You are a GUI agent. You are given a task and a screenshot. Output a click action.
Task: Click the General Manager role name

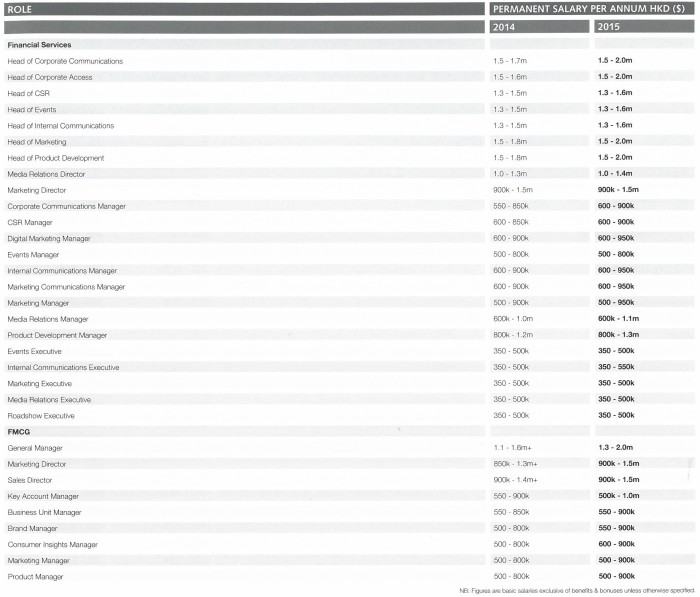(35, 448)
